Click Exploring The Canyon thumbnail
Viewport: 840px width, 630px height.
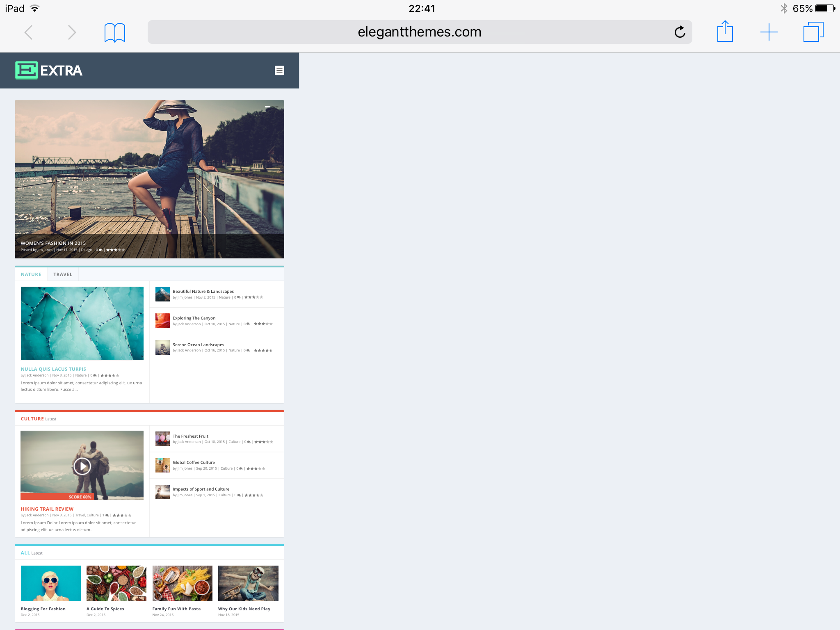click(x=162, y=321)
